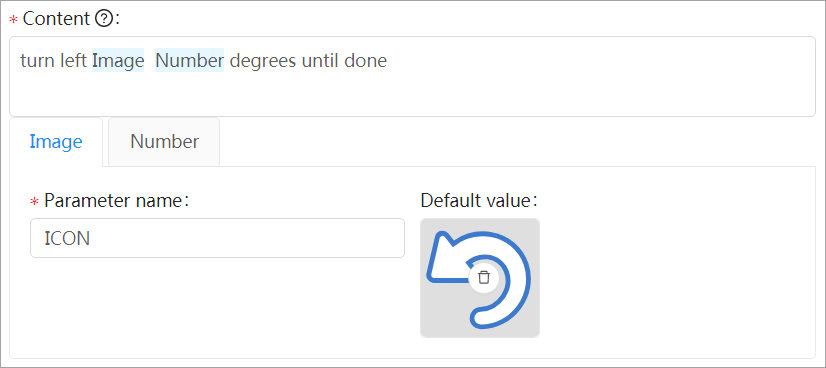Place cursor after the word 'done'
Image resolution: width=826 pixels, height=368 pixels.
click(388, 61)
